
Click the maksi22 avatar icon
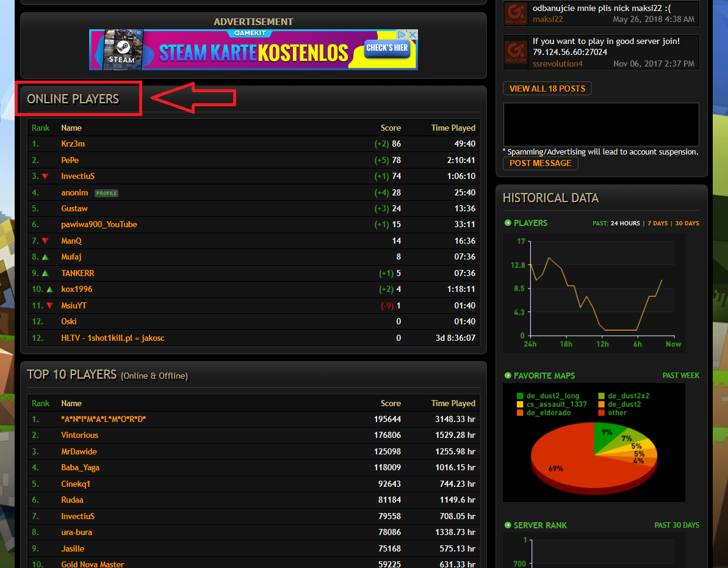515,13
